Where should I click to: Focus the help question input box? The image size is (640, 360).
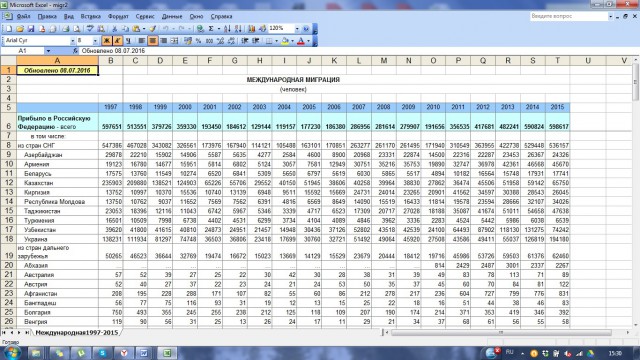(569, 16)
